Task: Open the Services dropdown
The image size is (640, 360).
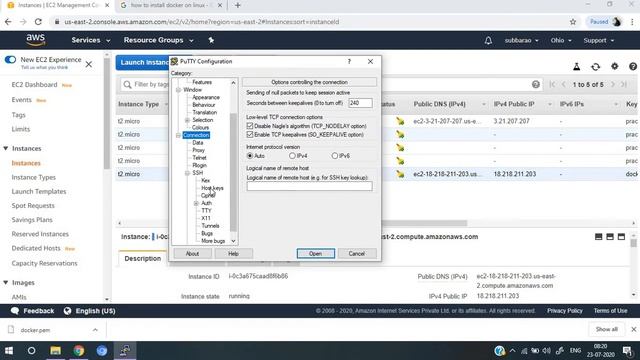Action: (91, 40)
